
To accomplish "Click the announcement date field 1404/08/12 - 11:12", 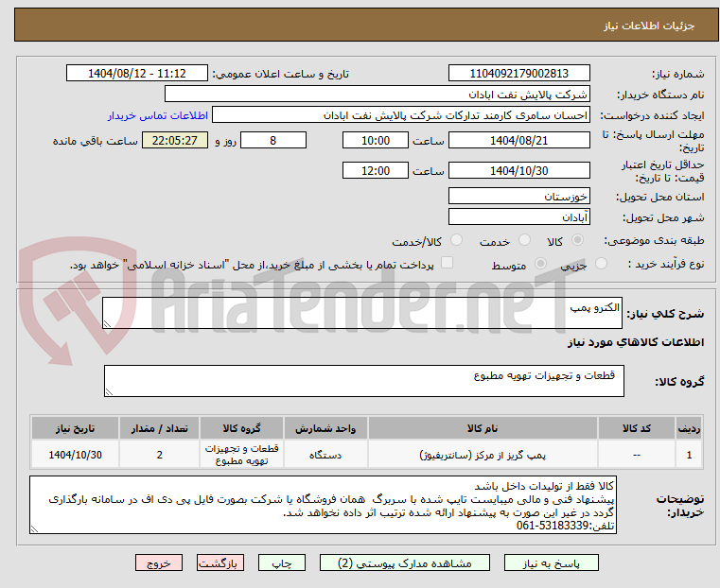I will click(x=137, y=74).
